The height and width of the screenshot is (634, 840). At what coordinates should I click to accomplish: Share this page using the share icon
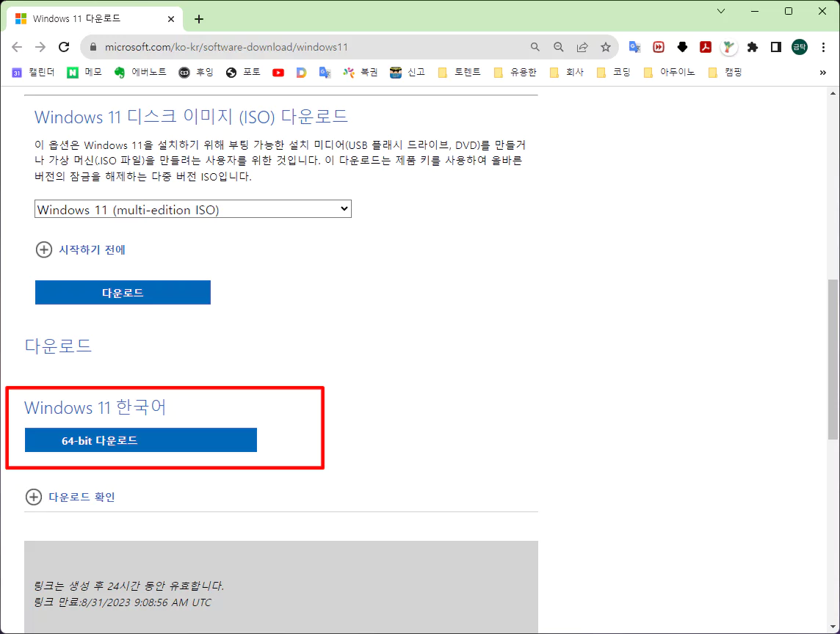(582, 47)
